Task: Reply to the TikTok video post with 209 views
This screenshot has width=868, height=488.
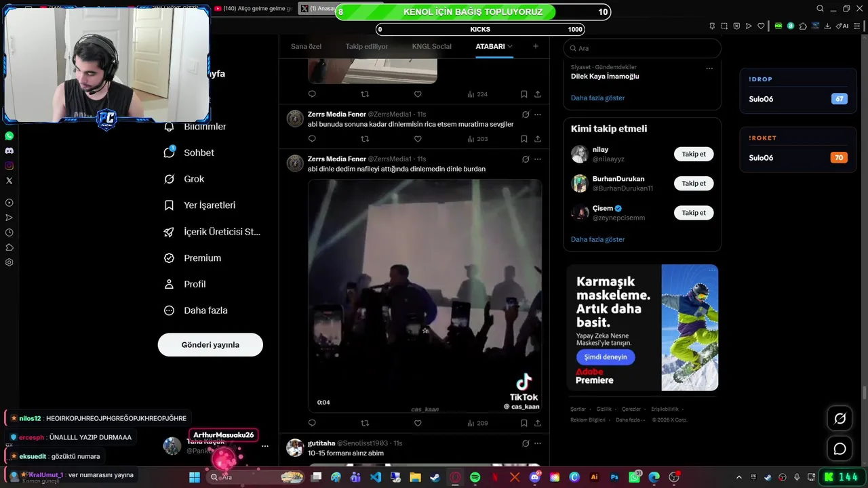Action: click(312, 423)
